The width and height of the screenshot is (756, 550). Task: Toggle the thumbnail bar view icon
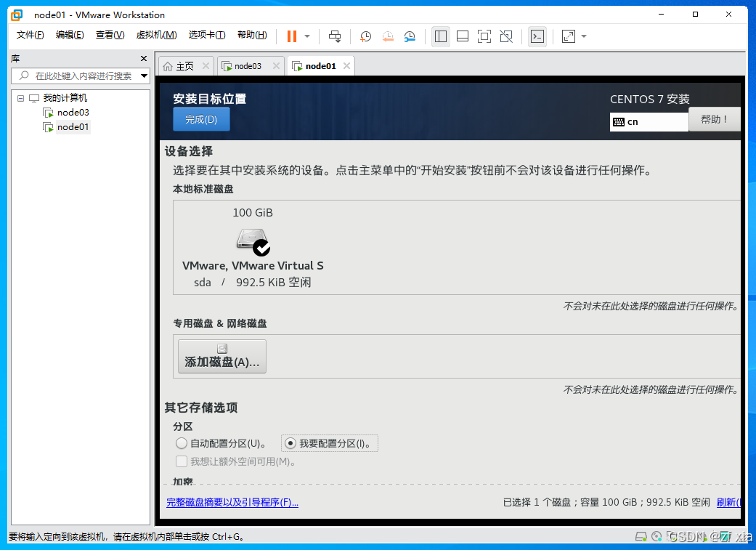point(463,36)
